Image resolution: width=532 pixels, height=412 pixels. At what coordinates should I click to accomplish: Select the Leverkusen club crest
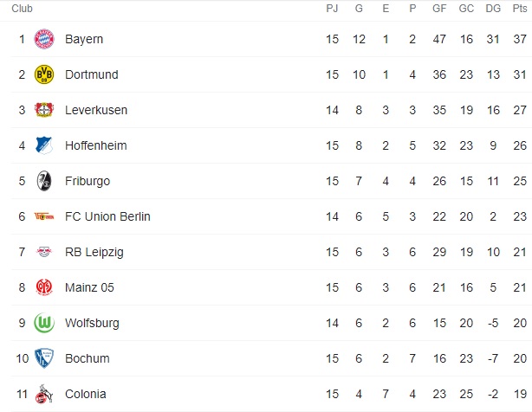pos(43,110)
